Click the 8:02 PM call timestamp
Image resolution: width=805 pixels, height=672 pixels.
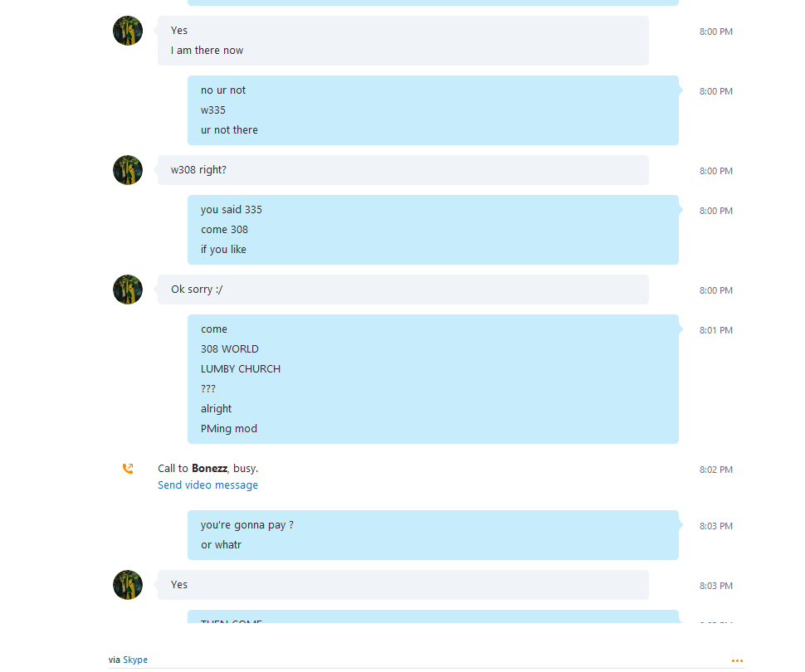point(715,470)
